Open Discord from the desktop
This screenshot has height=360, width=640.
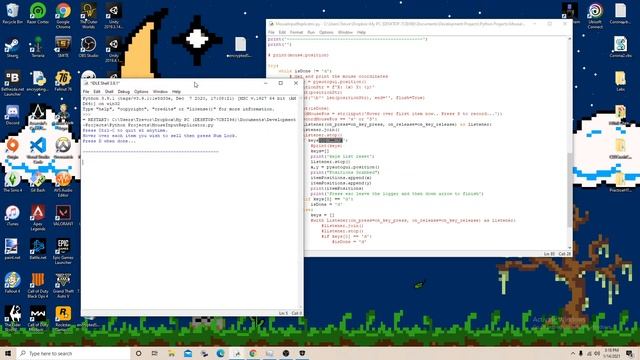[x=12, y=115]
